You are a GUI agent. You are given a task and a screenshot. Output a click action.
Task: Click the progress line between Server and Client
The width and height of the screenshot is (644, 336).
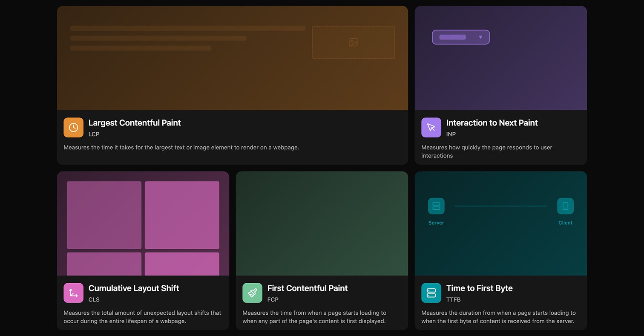[500, 206]
